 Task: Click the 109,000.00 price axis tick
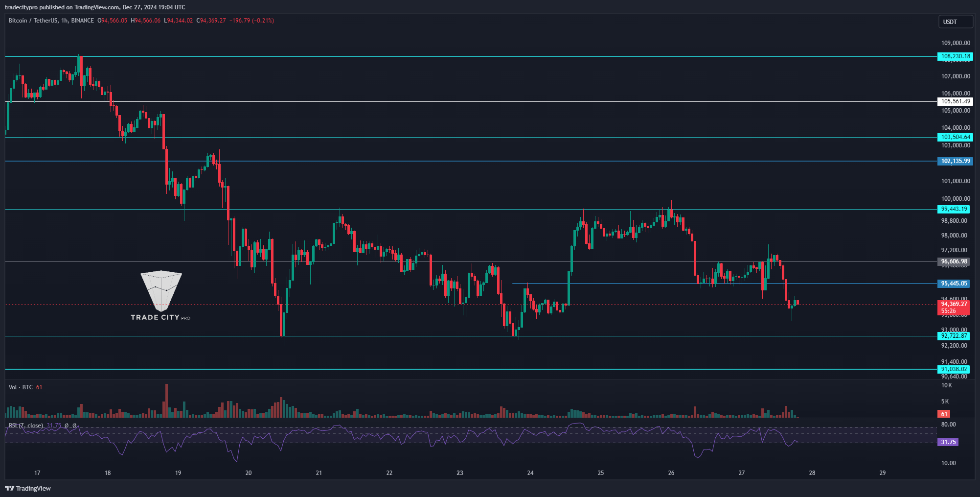click(956, 43)
